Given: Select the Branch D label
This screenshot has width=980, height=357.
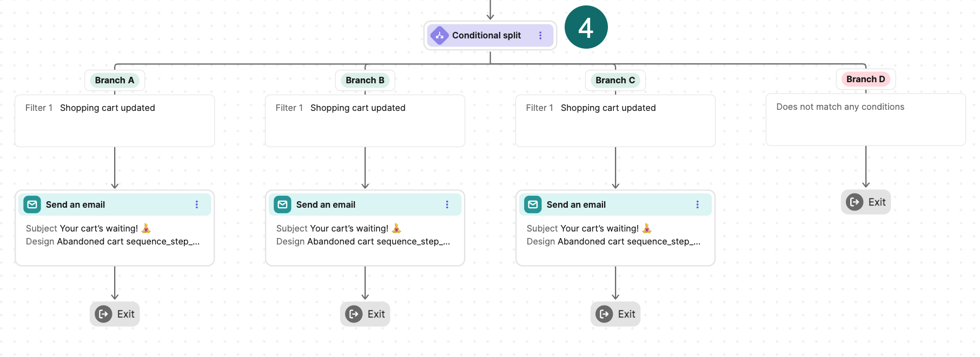Looking at the screenshot, I should pyautogui.click(x=865, y=79).
